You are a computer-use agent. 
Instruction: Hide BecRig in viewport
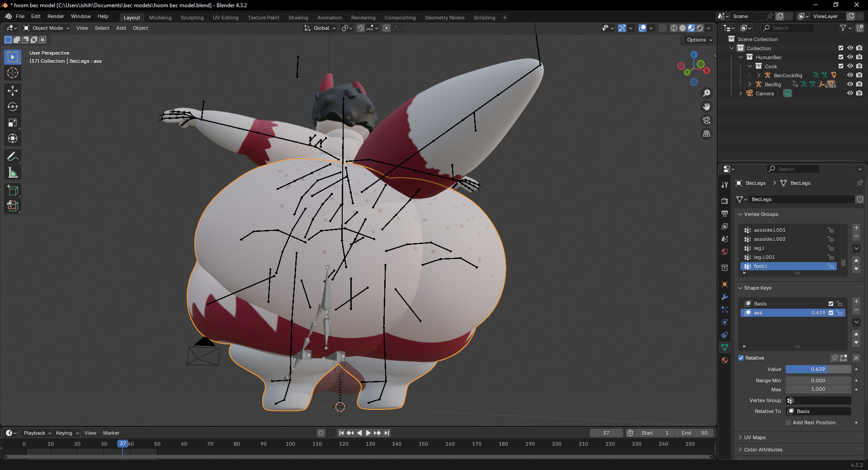click(x=850, y=85)
